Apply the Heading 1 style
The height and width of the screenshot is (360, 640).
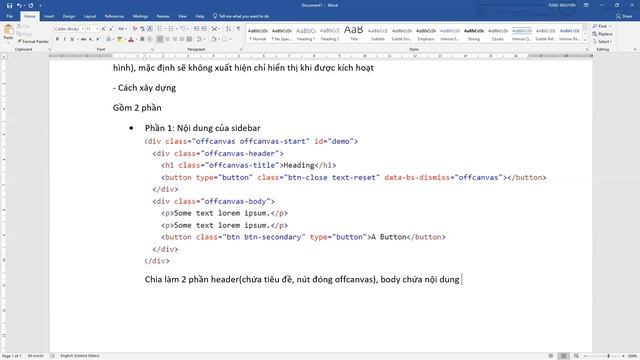tap(306, 34)
